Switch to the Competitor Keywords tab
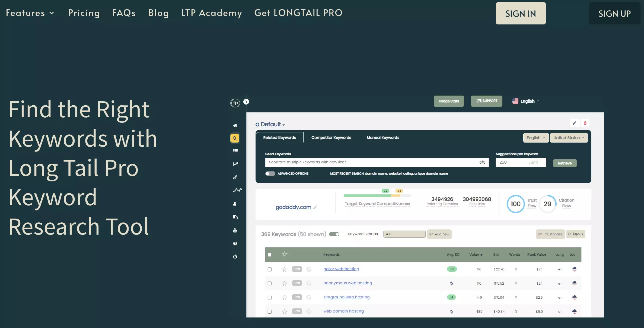The width and height of the screenshot is (644, 328). (x=331, y=137)
